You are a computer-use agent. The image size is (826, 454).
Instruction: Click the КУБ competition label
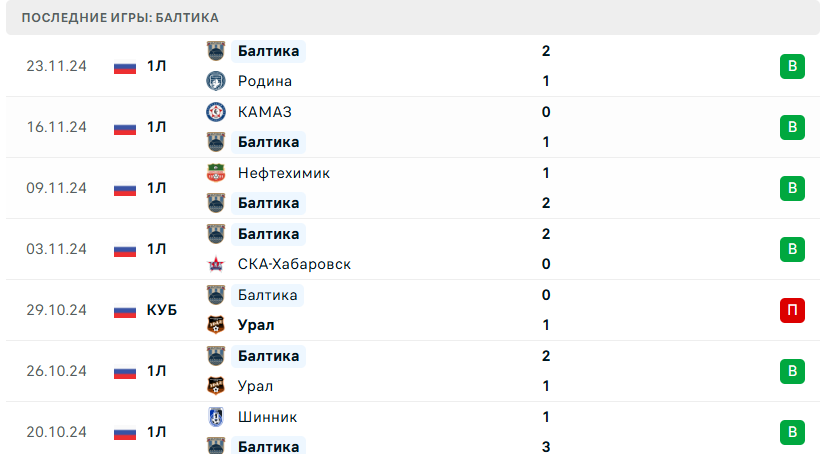[161, 310]
